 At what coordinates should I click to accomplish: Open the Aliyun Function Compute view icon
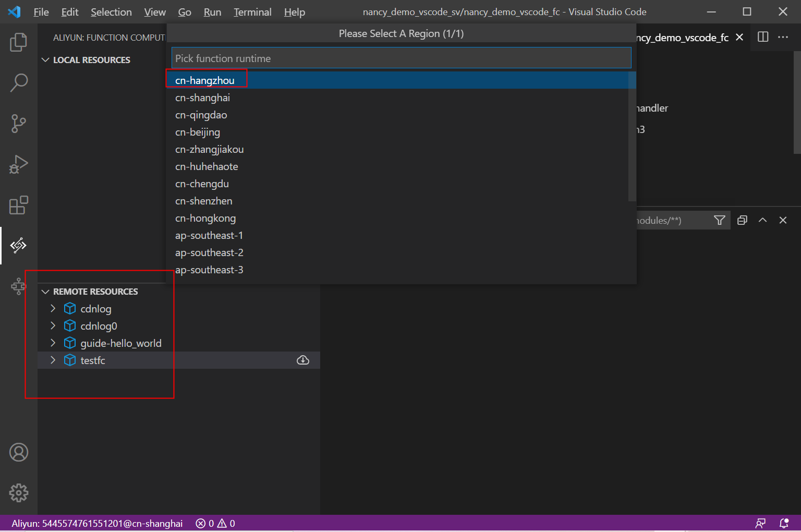[x=19, y=246]
